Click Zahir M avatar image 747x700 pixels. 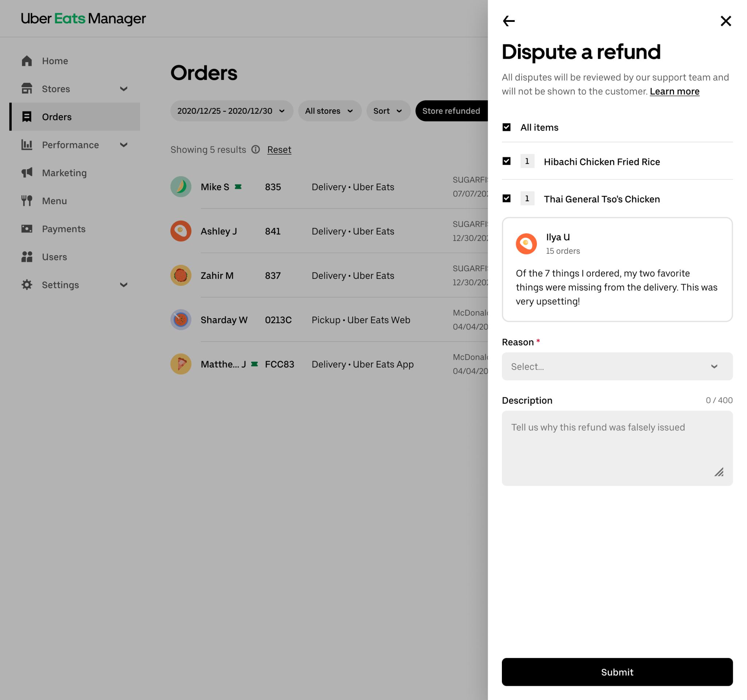[x=181, y=275]
